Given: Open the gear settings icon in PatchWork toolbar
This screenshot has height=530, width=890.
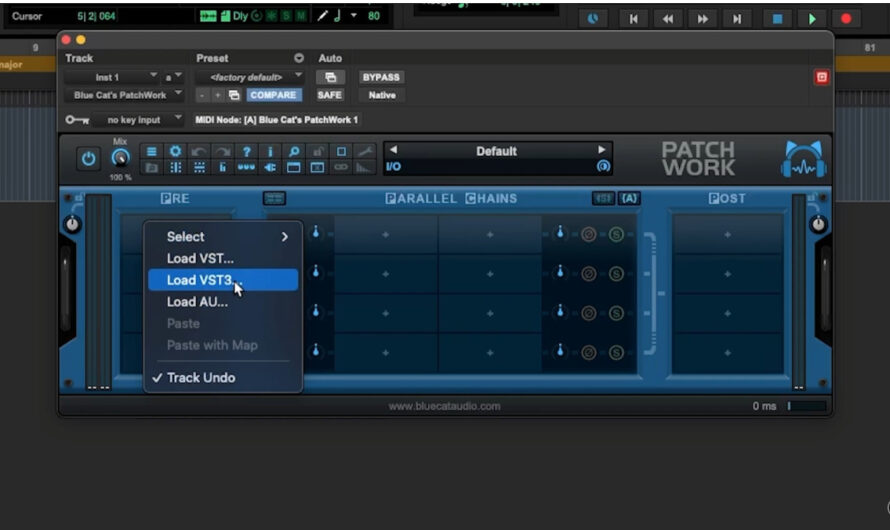Looking at the screenshot, I should tap(175, 151).
